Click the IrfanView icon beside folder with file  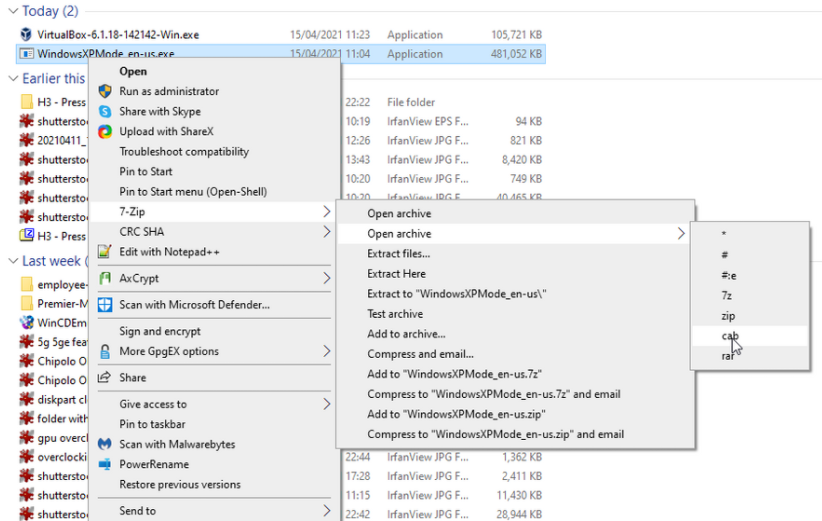pos(26,418)
